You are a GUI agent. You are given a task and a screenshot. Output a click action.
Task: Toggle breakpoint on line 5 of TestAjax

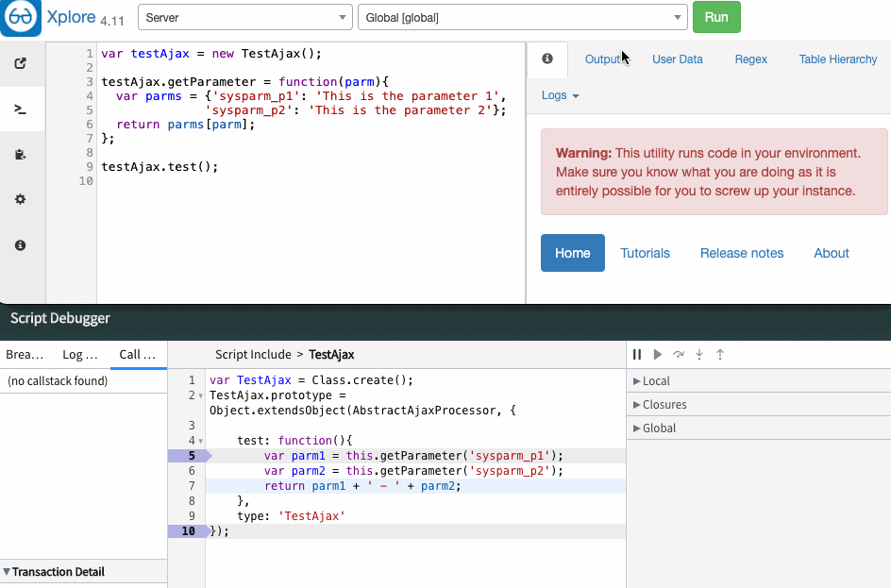[x=192, y=455]
